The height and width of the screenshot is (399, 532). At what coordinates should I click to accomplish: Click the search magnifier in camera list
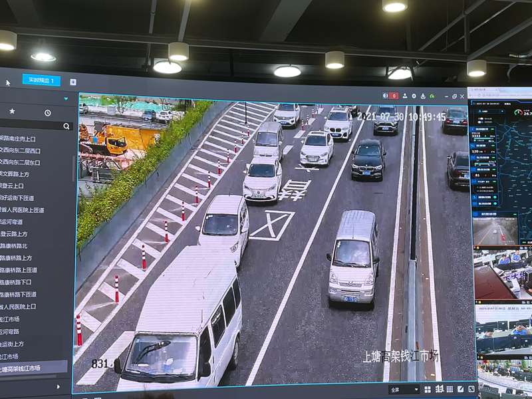click(66, 126)
